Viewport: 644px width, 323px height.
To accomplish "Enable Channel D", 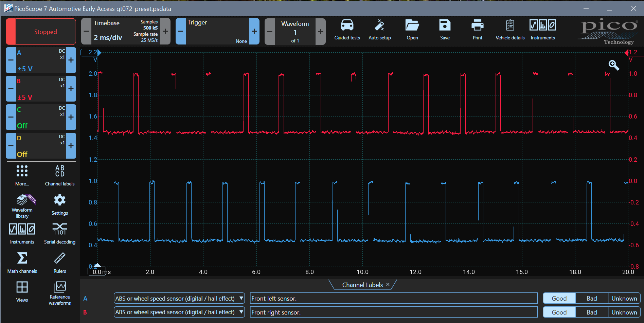I will tap(71, 146).
